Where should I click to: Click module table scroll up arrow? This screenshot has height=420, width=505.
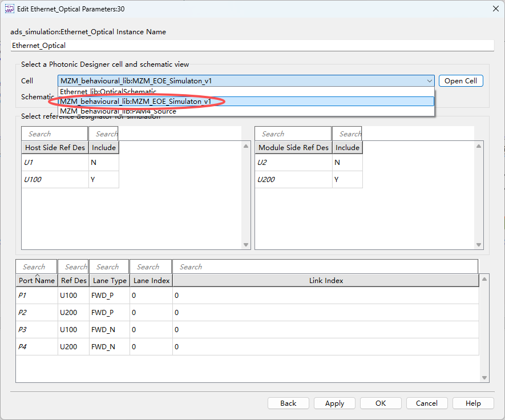click(x=479, y=146)
